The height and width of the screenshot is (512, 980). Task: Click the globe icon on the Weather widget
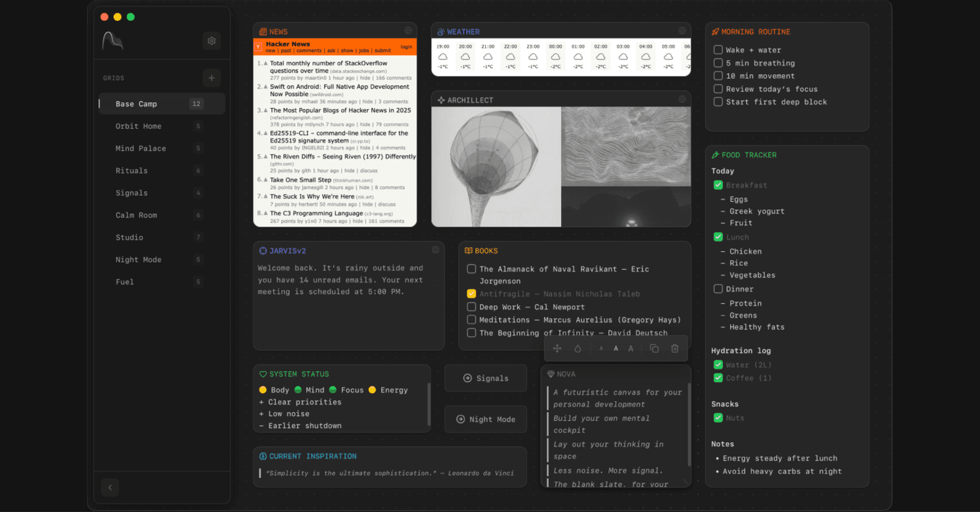click(682, 31)
